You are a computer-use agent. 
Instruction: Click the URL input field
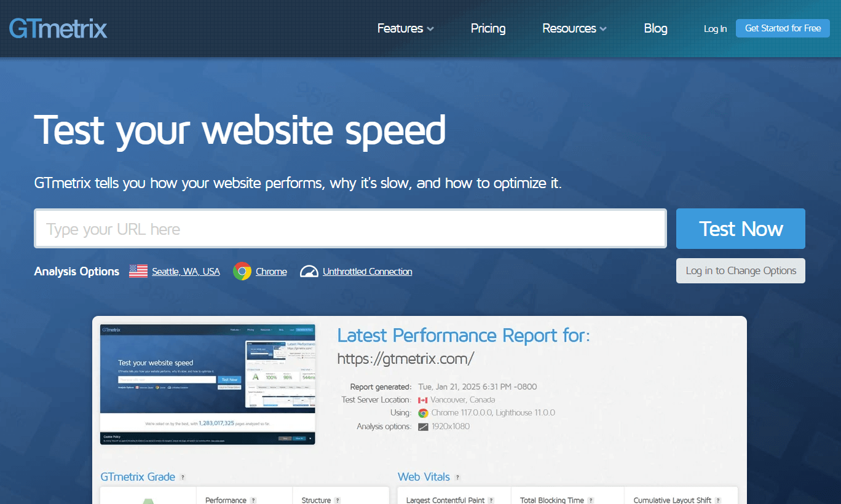350,228
